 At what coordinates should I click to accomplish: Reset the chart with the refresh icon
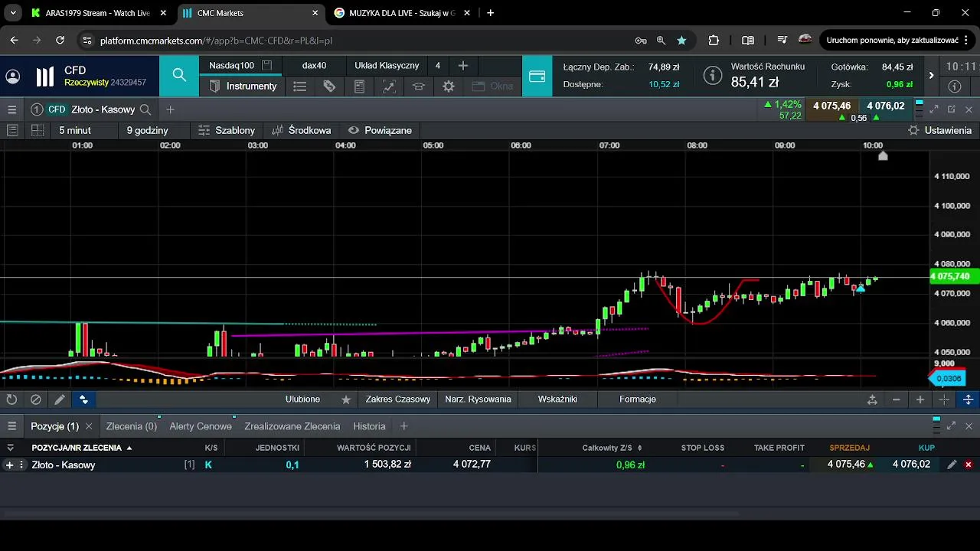pyautogui.click(x=11, y=399)
